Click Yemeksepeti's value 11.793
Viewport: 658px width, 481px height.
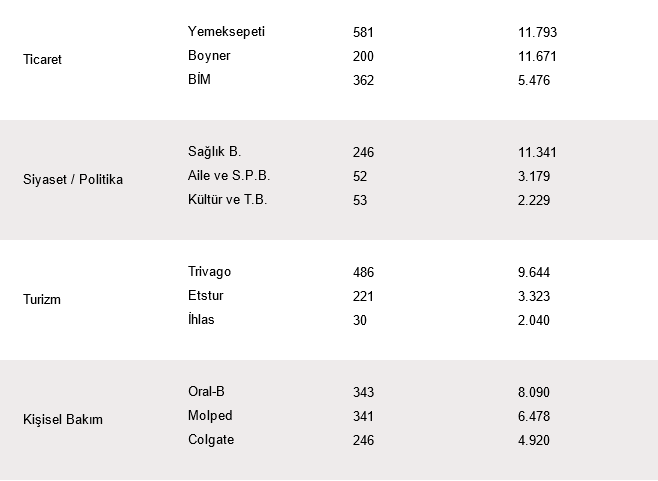coord(538,32)
